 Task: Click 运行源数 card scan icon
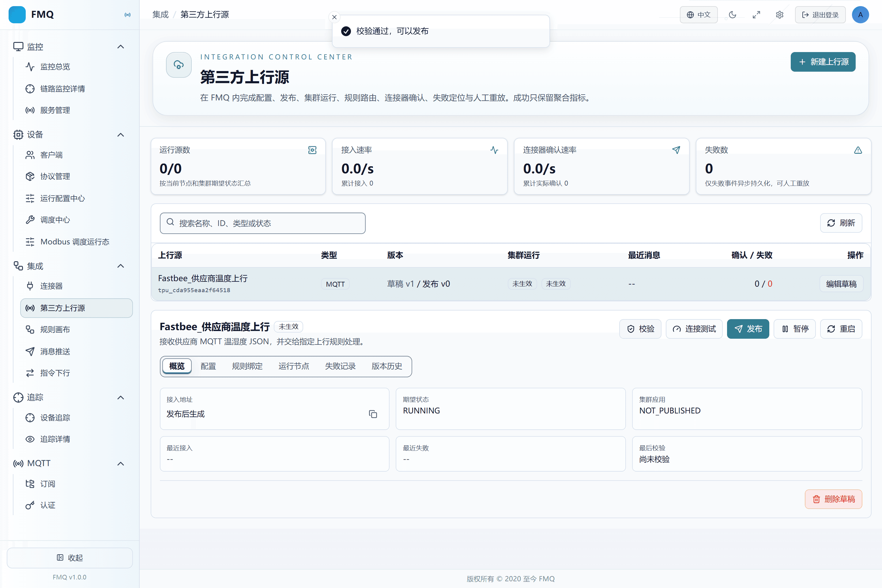click(x=312, y=150)
